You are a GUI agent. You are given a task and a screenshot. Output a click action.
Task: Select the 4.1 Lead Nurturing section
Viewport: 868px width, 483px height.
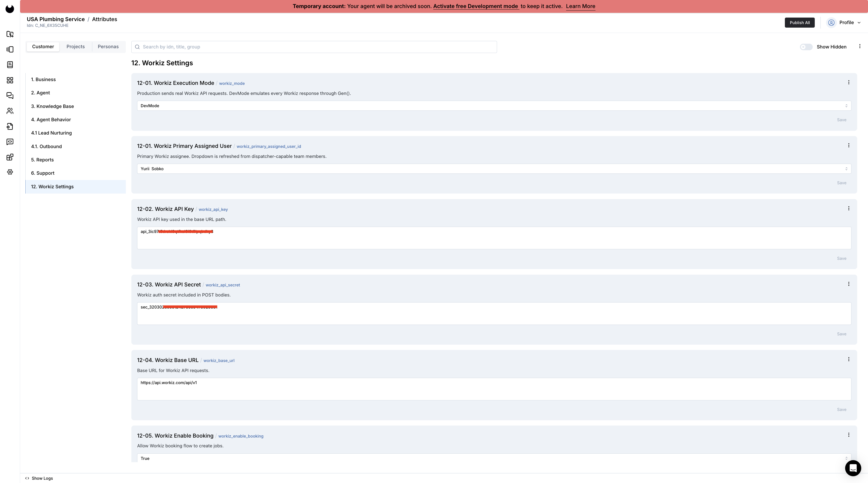click(76, 133)
